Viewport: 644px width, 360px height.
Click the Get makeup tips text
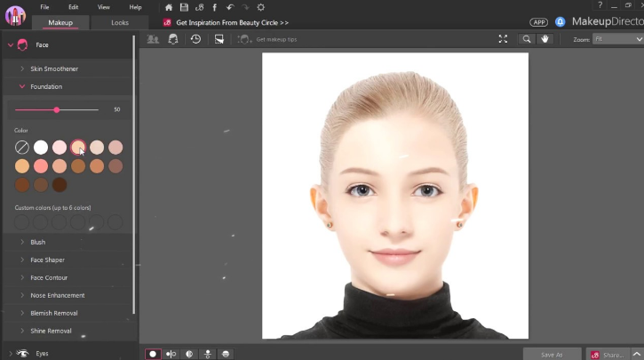[276, 39]
